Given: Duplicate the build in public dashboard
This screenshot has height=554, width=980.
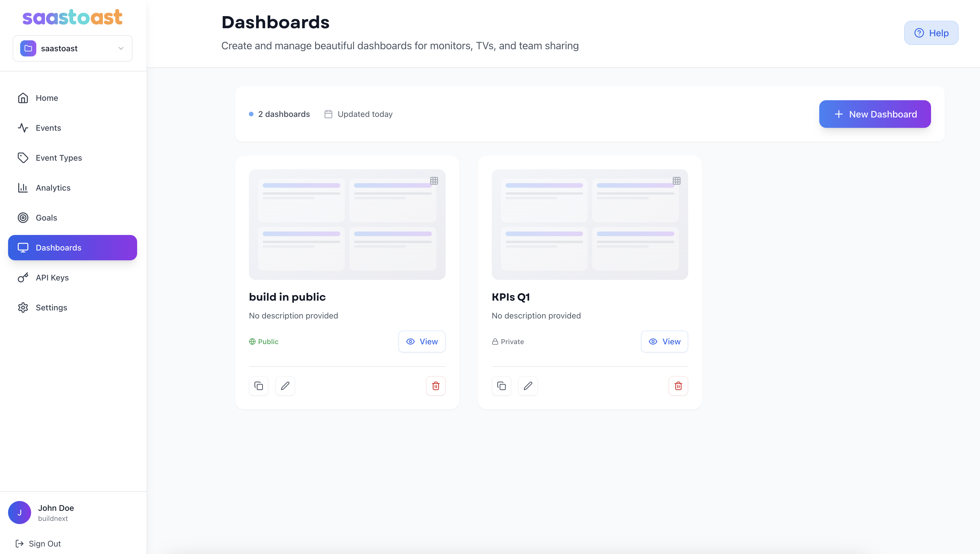Looking at the screenshot, I should [258, 386].
